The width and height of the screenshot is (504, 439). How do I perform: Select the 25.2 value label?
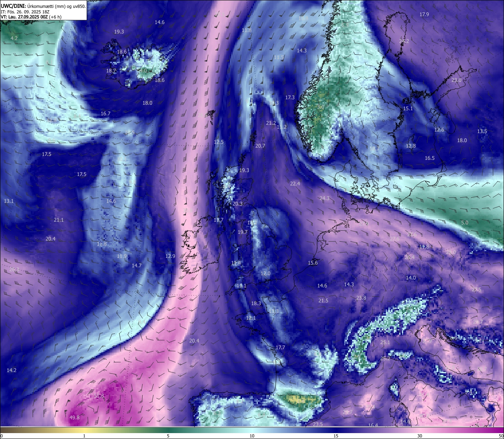pos(385,358)
